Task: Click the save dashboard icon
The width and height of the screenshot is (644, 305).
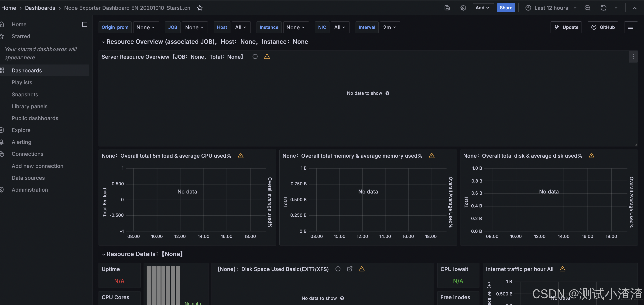Action: coord(447,8)
